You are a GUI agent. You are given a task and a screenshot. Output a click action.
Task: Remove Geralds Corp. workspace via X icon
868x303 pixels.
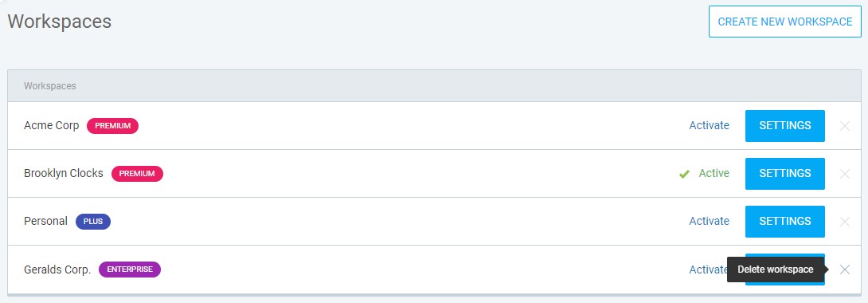click(844, 270)
